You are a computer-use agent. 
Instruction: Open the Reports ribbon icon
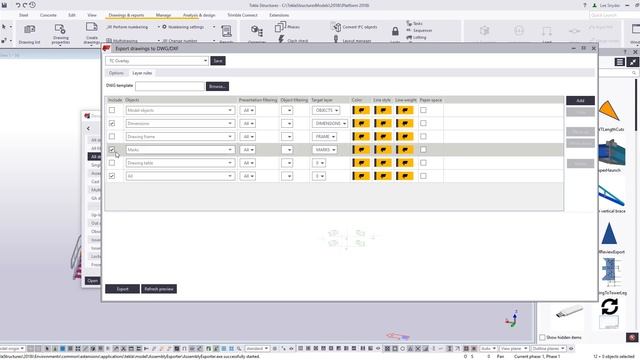(226, 31)
